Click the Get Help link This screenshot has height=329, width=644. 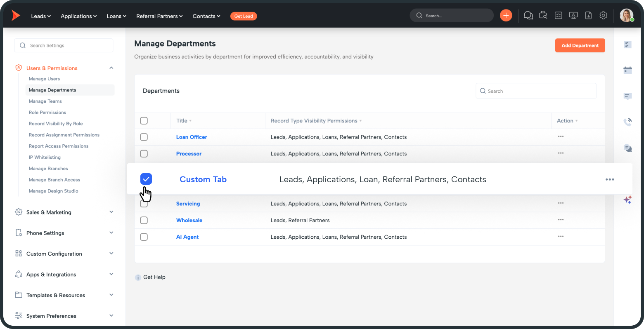click(154, 277)
